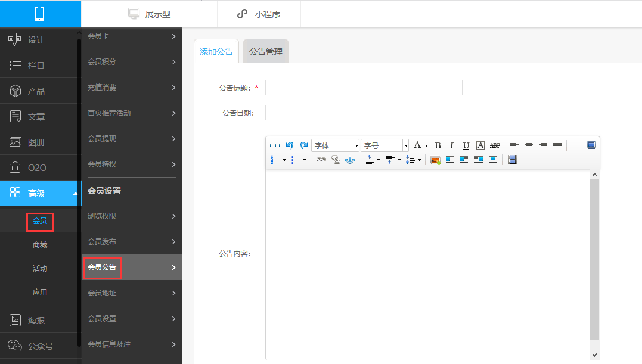
Task: Align text left
Action: [x=514, y=145]
